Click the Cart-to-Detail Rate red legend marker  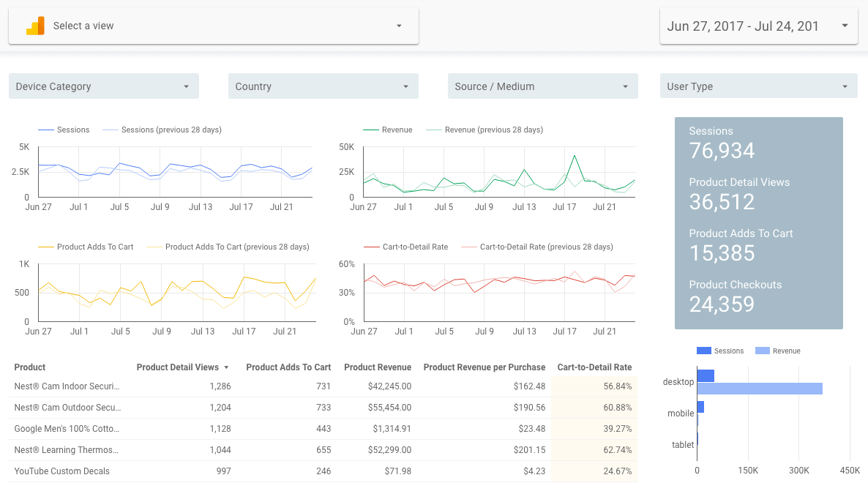click(x=372, y=247)
